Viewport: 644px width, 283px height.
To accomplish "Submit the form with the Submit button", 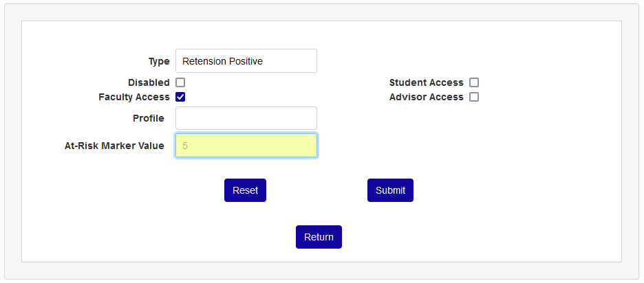I will click(390, 190).
